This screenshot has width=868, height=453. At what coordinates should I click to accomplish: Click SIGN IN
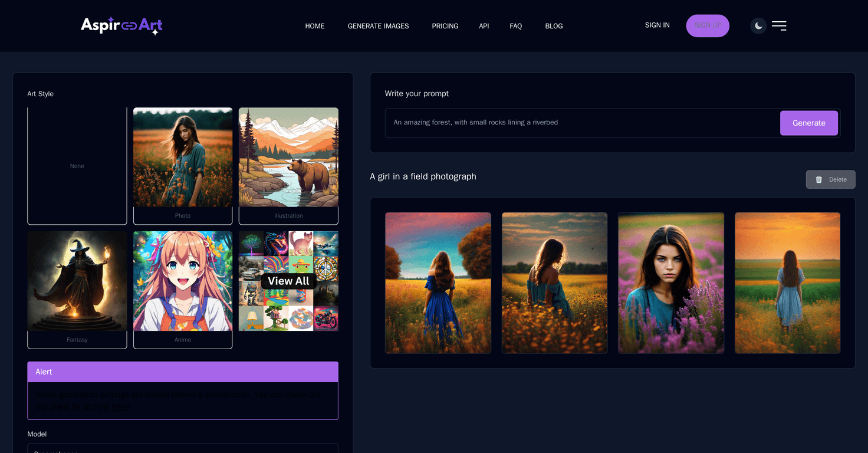[x=657, y=25]
